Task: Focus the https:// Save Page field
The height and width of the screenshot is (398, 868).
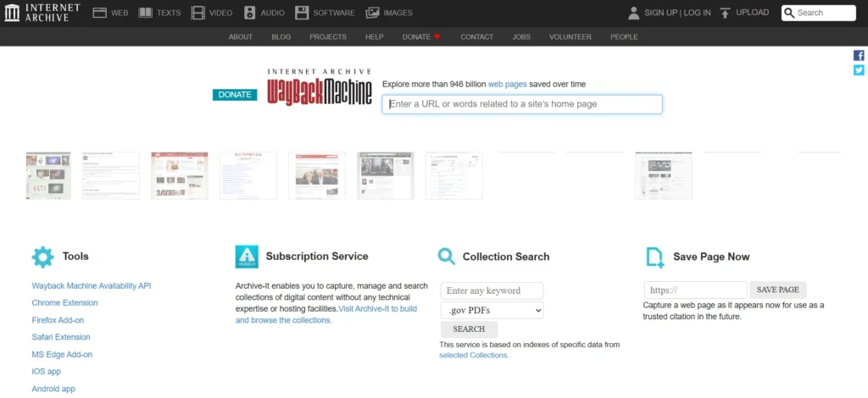Action: (696, 290)
